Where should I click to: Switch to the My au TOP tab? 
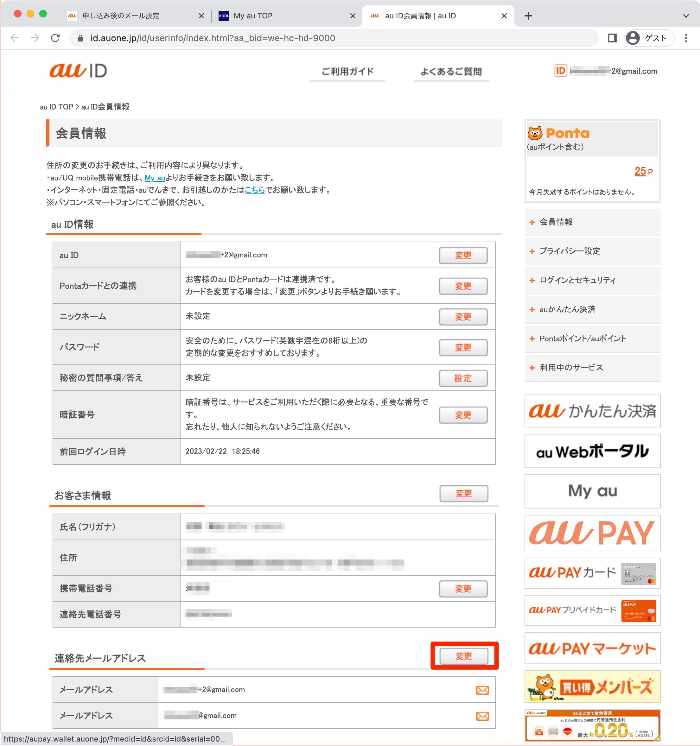click(252, 16)
